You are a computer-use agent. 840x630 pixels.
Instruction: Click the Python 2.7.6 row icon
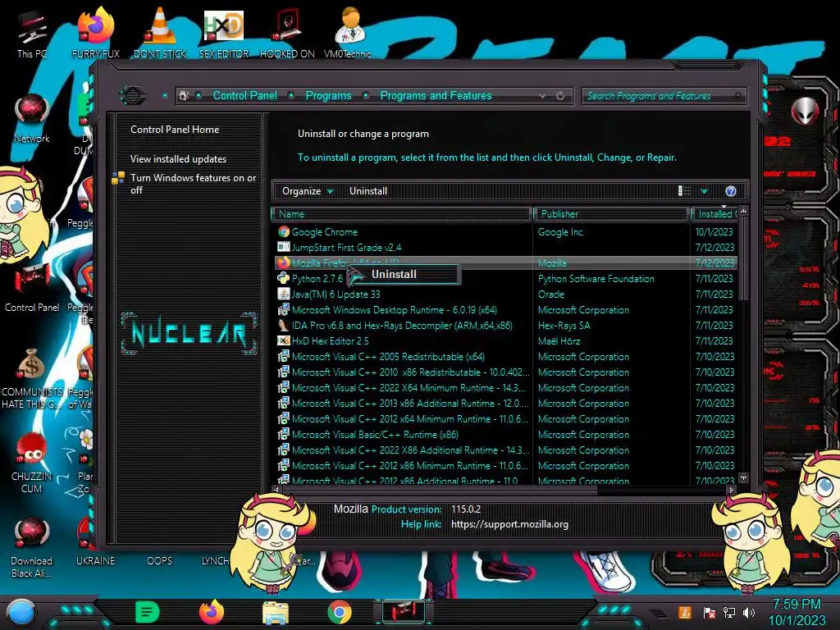283,279
